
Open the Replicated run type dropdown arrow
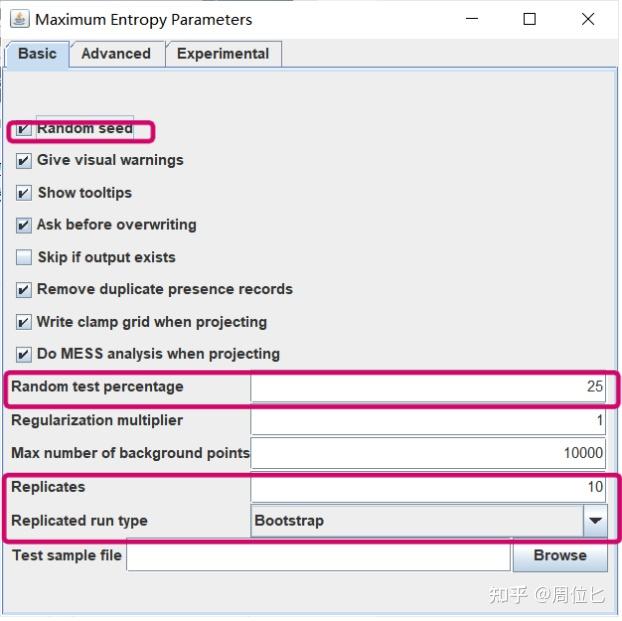click(595, 520)
